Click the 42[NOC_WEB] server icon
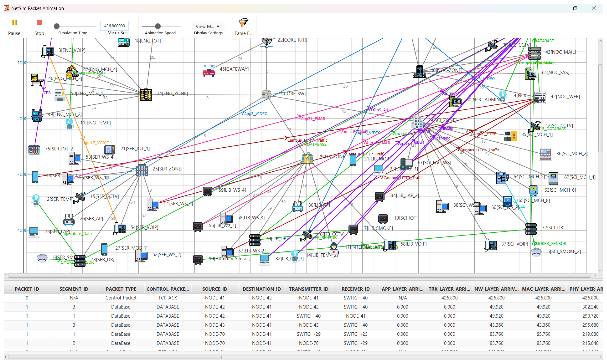Image resolution: width=607 pixels, height=364 pixels. point(540,98)
